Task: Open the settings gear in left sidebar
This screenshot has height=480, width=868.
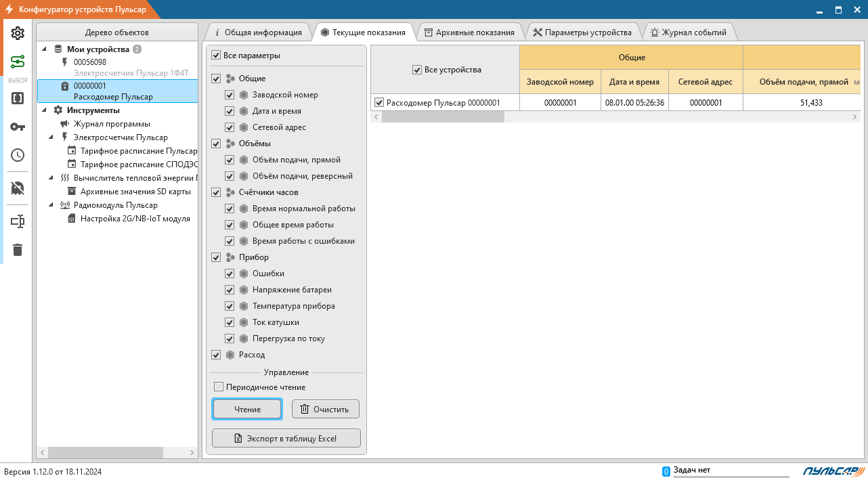Action: point(18,33)
